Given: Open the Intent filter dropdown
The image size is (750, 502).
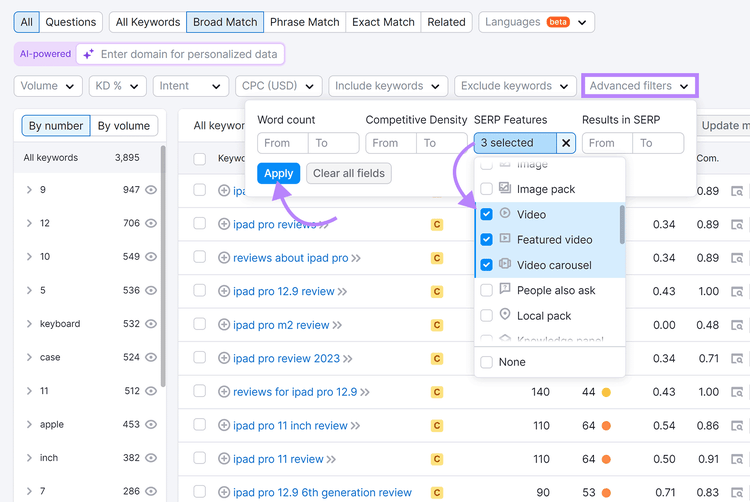Looking at the screenshot, I should 190,86.
